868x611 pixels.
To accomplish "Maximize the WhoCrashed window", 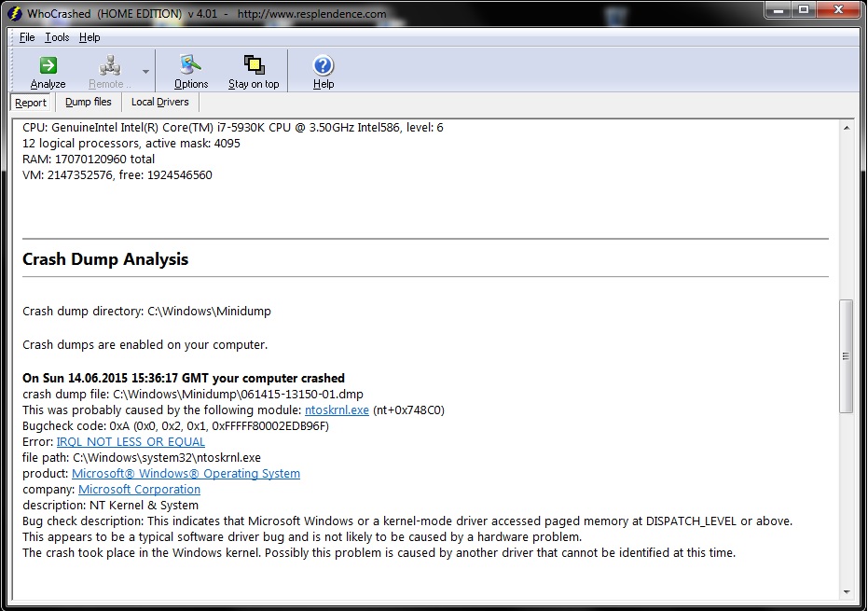I will 804,10.
